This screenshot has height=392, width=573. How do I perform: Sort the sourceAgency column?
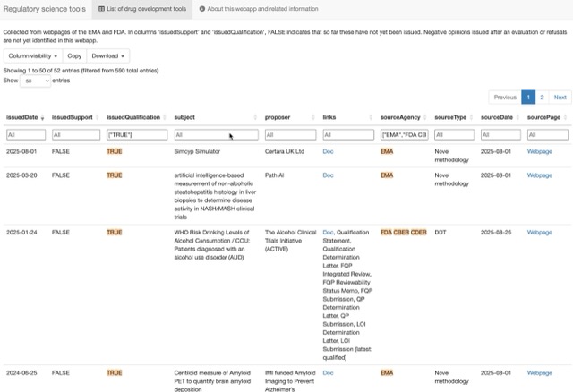(424, 117)
